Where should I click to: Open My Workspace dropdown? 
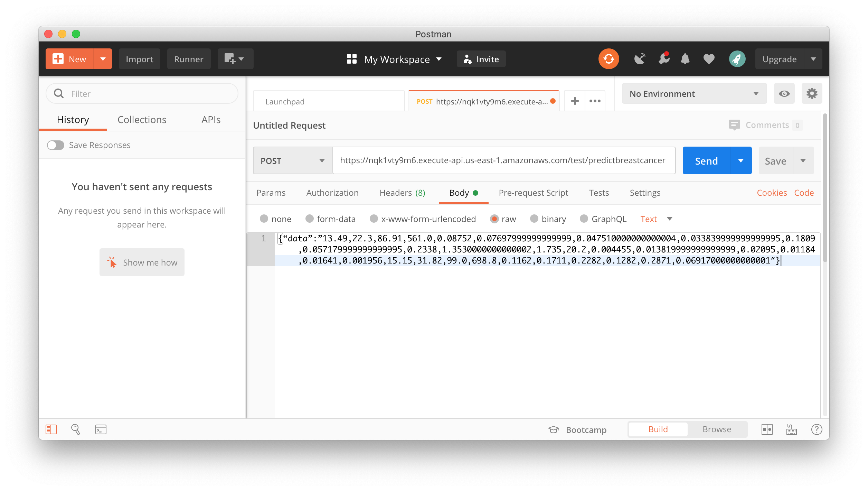coord(394,59)
